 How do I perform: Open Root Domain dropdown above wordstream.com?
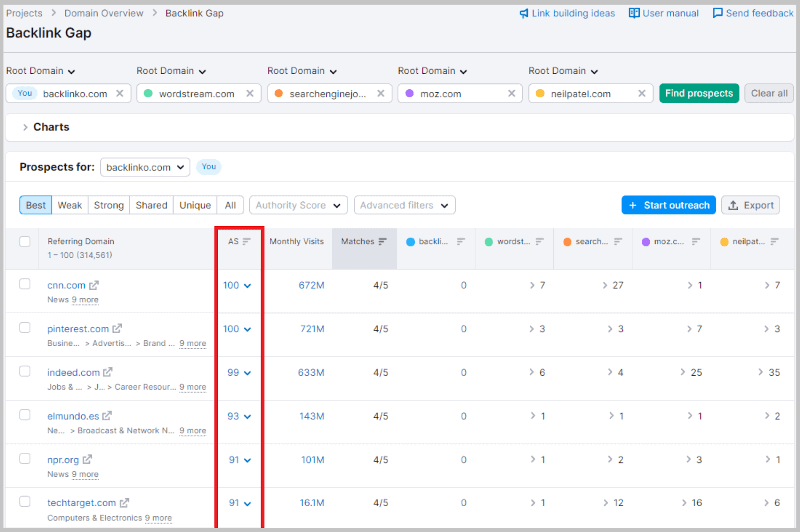tap(171, 71)
